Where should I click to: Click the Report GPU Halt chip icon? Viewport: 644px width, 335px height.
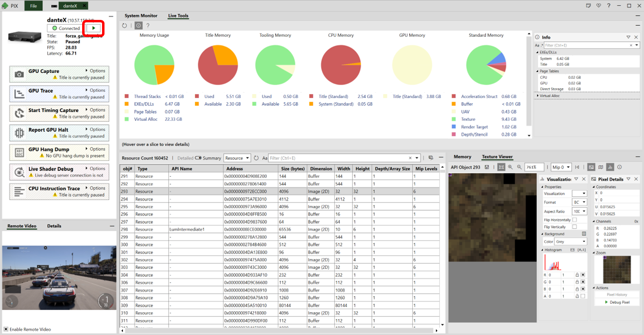point(19,133)
